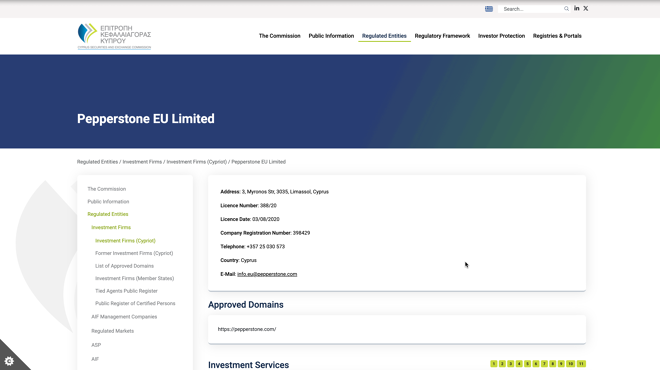Open Public Information top menu
This screenshot has width=660, height=370.
[331, 36]
